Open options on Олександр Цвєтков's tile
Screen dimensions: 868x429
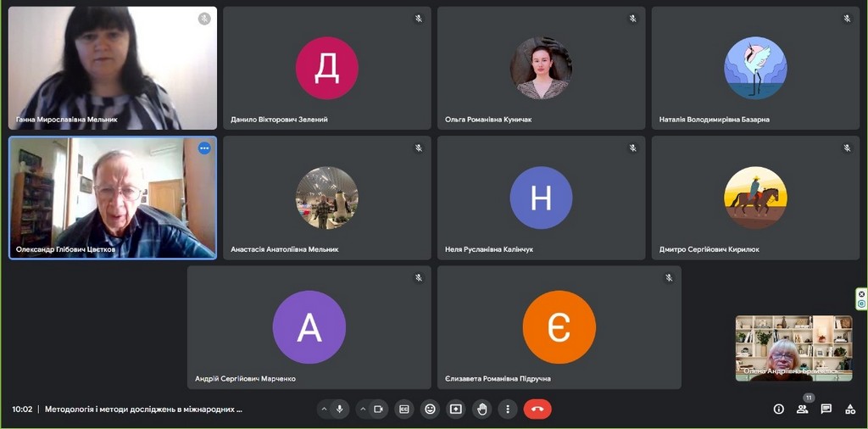click(x=204, y=148)
